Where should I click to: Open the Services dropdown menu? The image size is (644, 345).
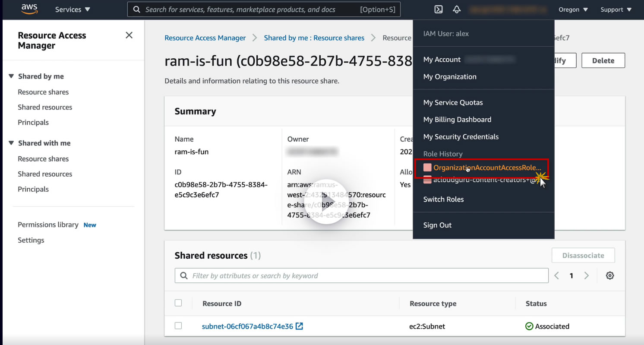(73, 9)
